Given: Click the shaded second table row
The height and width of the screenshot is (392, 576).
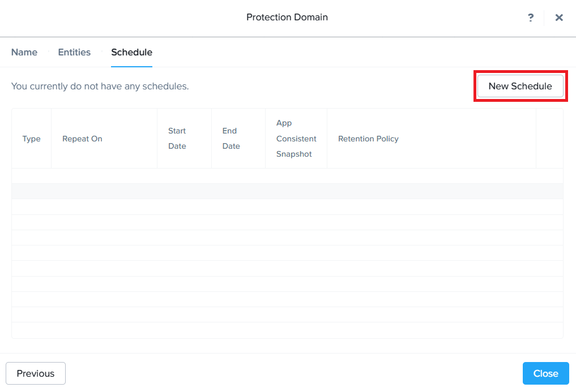Looking at the screenshot, I should click(287, 191).
